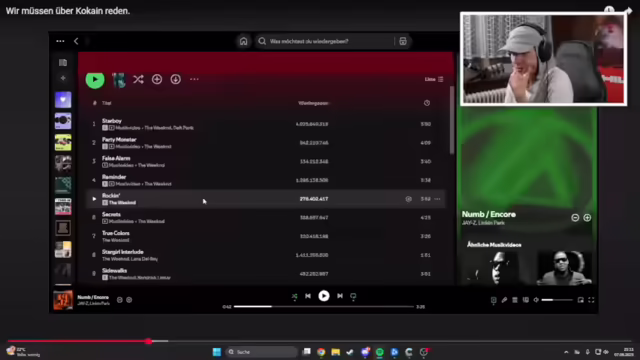Adjust the Spotify volume slider

coord(557,300)
